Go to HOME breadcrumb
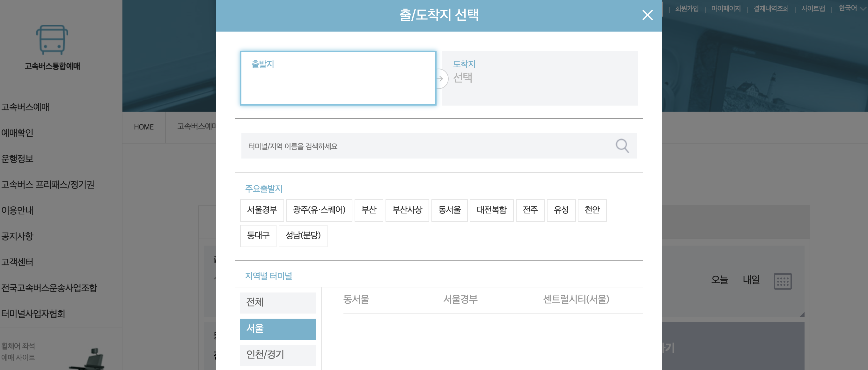This screenshot has width=868, height=370. pyautogui.click(x=143, y=127)
